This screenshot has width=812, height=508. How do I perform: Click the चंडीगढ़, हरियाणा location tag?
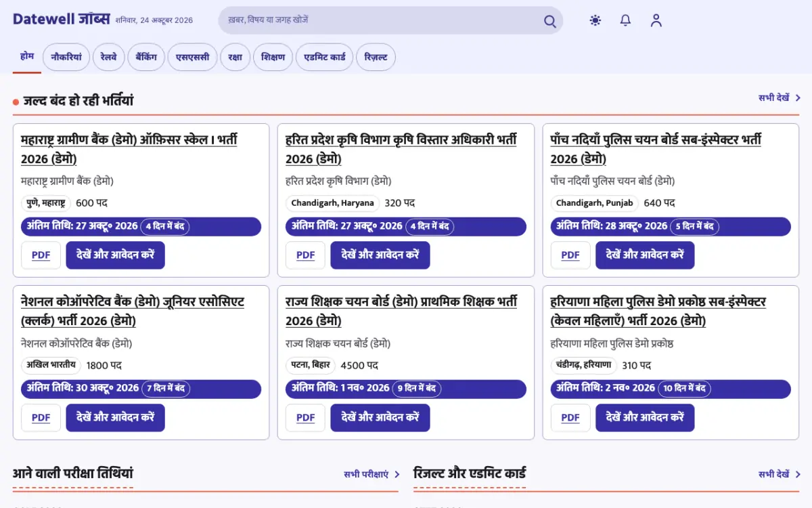[x=584, y=365]
